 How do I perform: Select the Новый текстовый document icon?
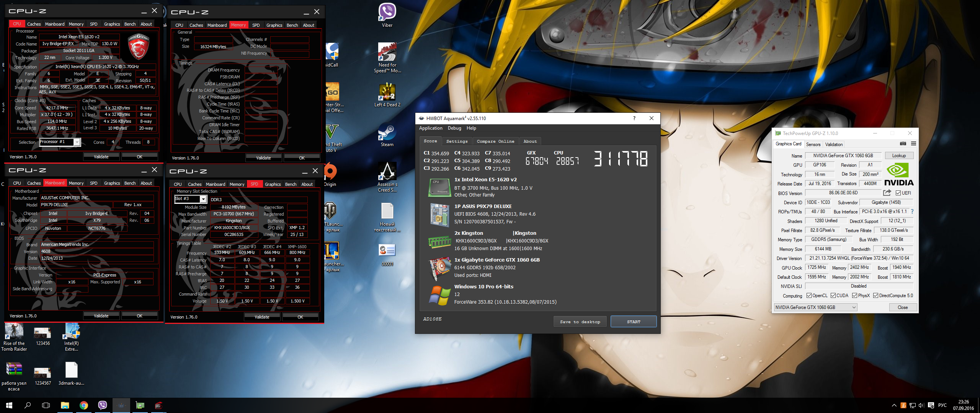387,218
